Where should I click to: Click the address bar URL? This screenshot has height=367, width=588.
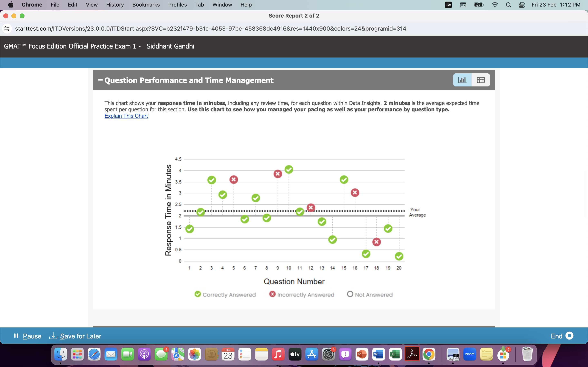tap(210, 29)
